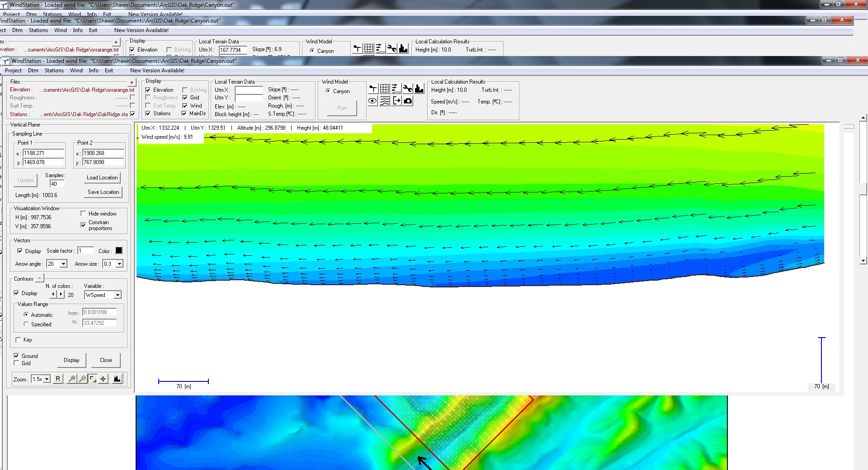Enable the Hide window checkbox
This screenshot has width=868, height=470.
tap(83, 213)
